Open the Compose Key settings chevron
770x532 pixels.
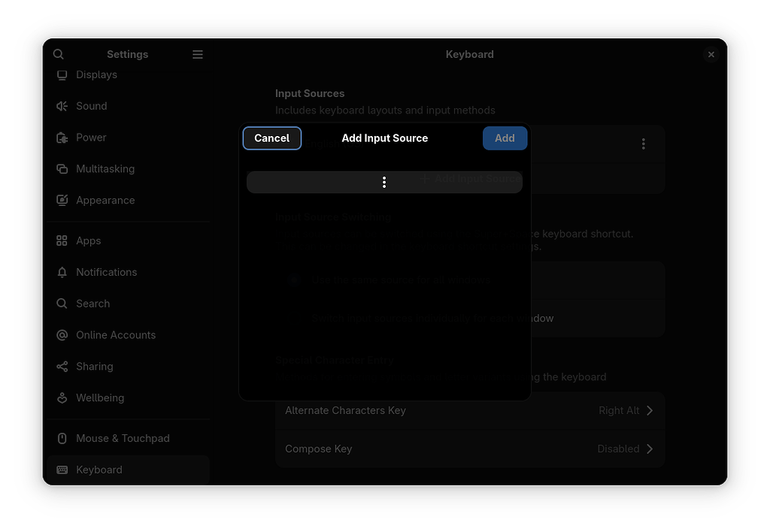649,449
